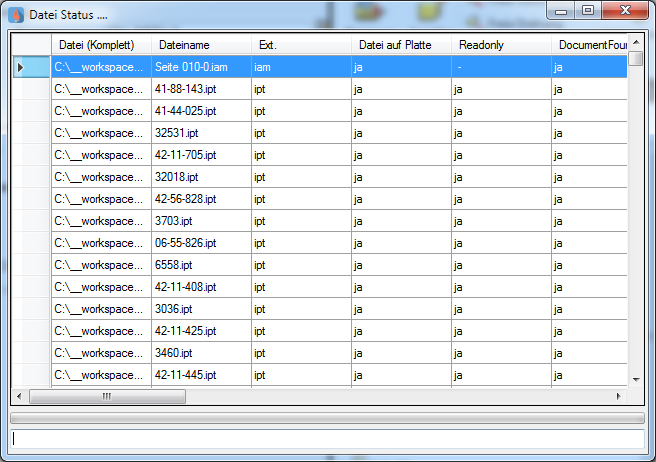Click the row selector arrow of first row
This screenshot has width=656, height=462.
(x=20, y=67)
